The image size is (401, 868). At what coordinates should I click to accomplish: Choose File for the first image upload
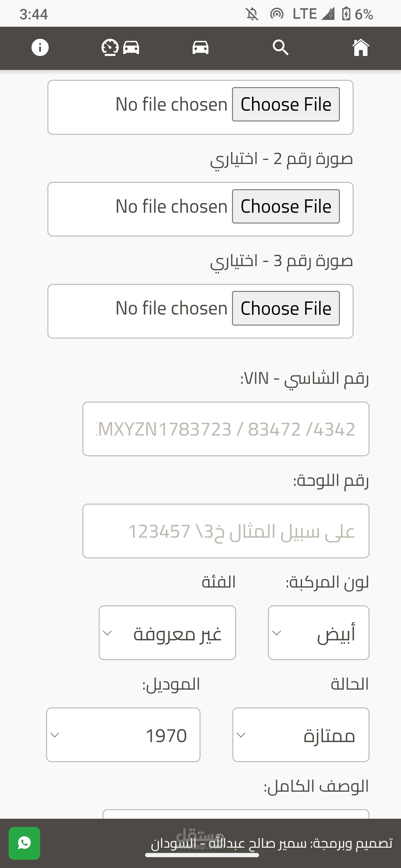286,104
